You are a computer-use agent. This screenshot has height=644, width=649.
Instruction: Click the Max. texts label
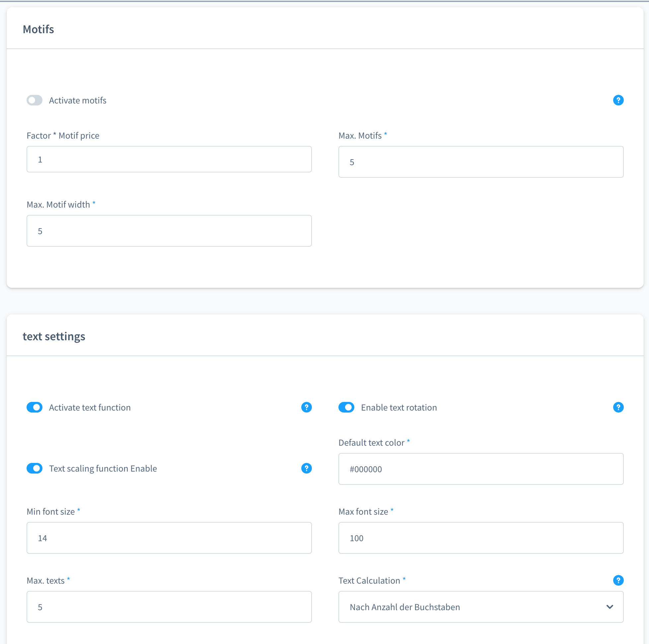46,581
